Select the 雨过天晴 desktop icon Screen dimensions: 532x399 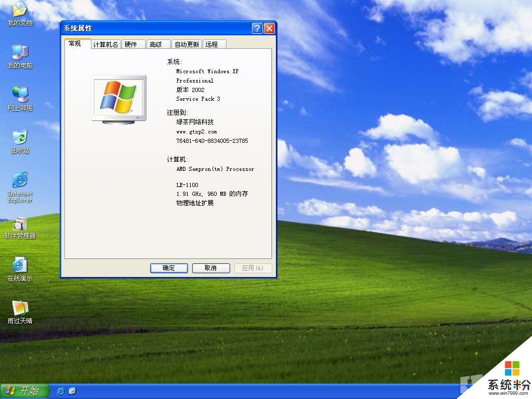20,312
